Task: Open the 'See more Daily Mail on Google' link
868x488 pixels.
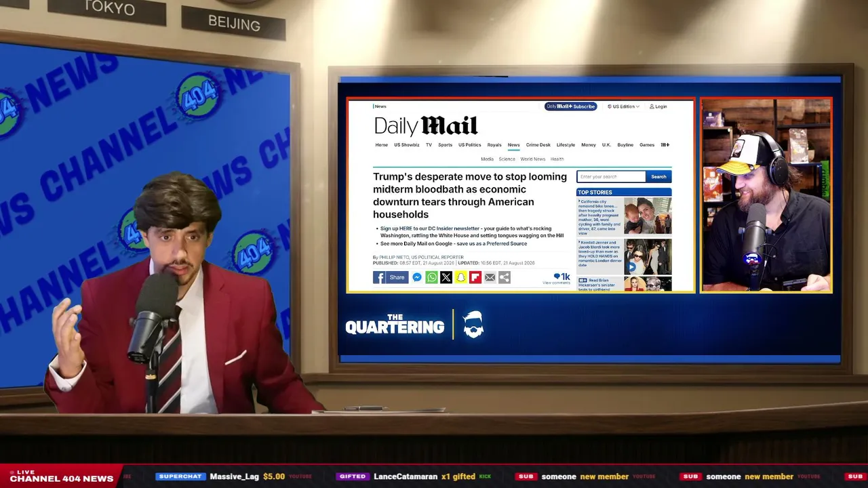Action: (x=454, y=243)
